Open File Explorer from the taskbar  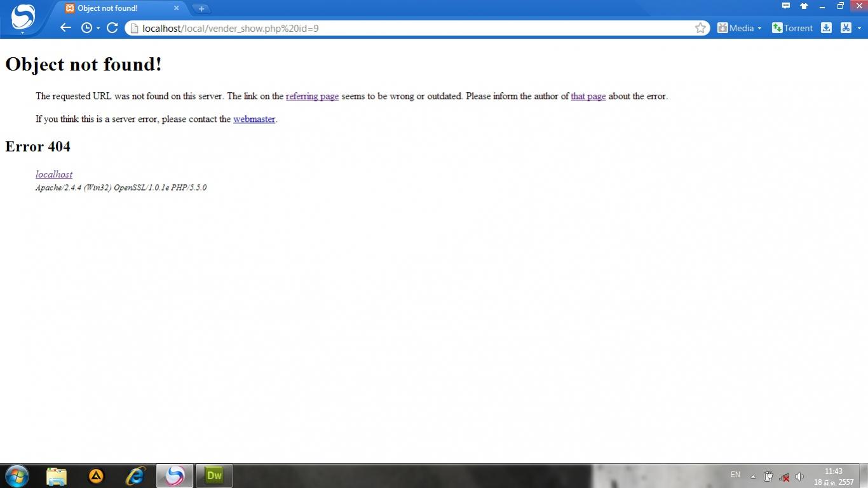point(57,475)
